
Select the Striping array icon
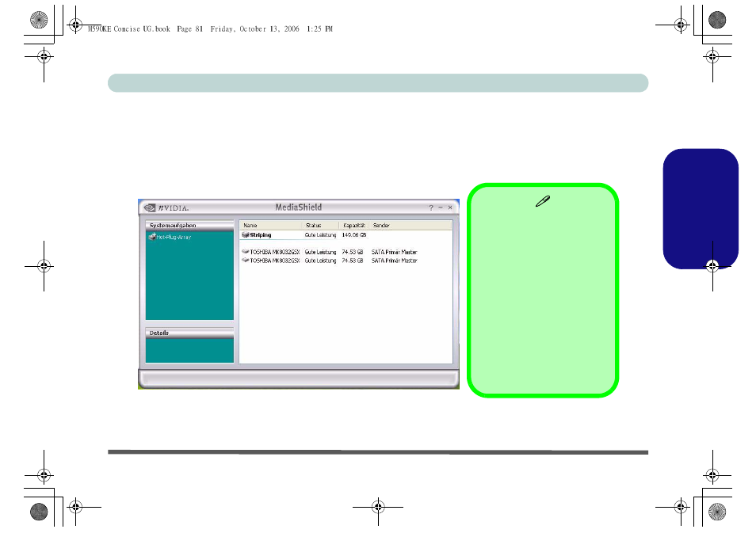tap(246, 235)
